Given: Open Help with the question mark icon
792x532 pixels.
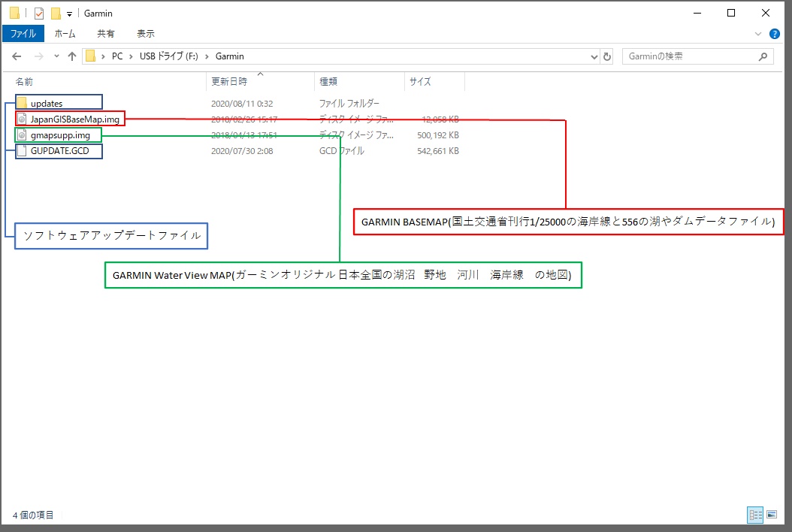Looking at the screenshot, I should [x=774, y=34].
